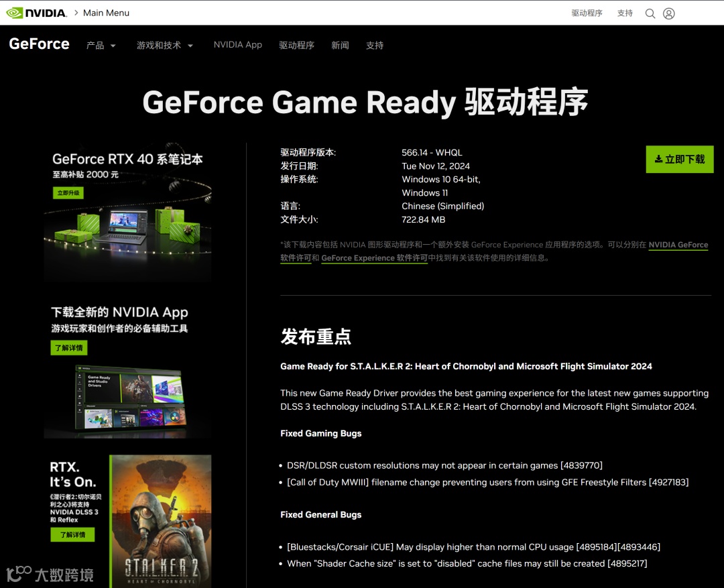Click 支持 in top utility bar
Image resolution: width=724 pixels, height=588 pixels.
[625, 13]
